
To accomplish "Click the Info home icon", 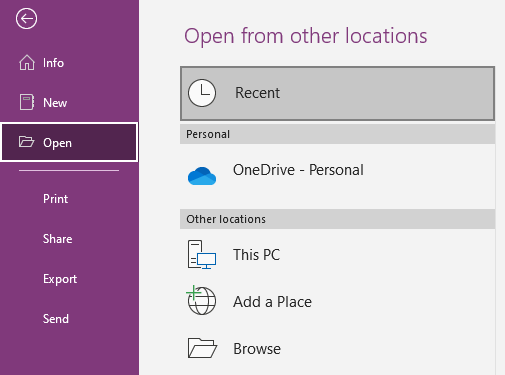I will pos(27,63).
